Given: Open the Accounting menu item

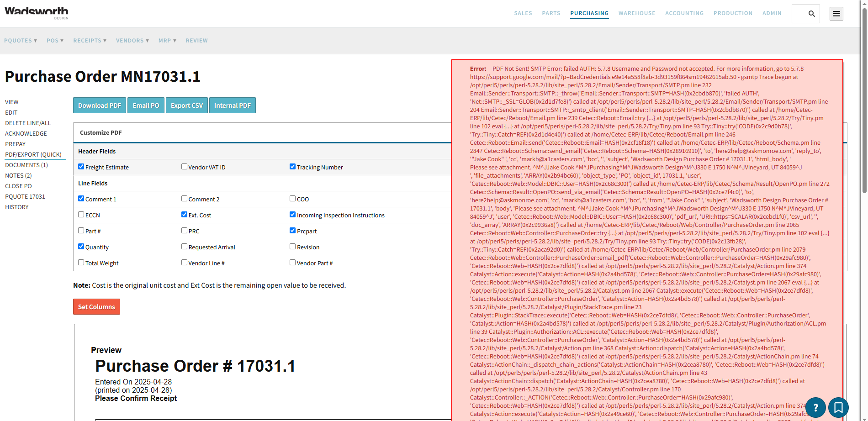Looking at the screenshot, I should click(x=684, y=13).
